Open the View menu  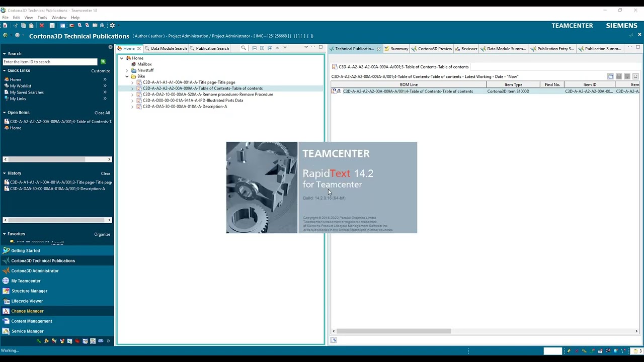[29, 18]
